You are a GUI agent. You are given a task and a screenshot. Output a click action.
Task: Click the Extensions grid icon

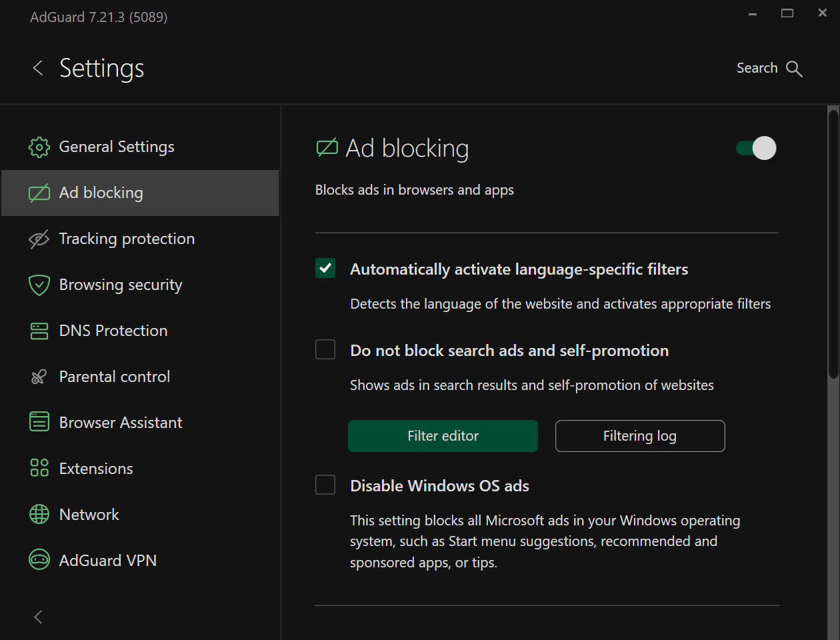(39, 468)
